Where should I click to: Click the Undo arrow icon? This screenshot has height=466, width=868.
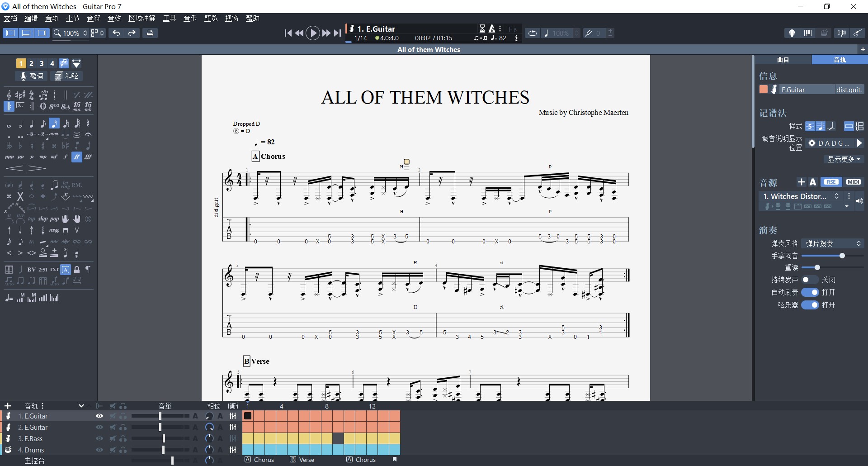[116, 33]
